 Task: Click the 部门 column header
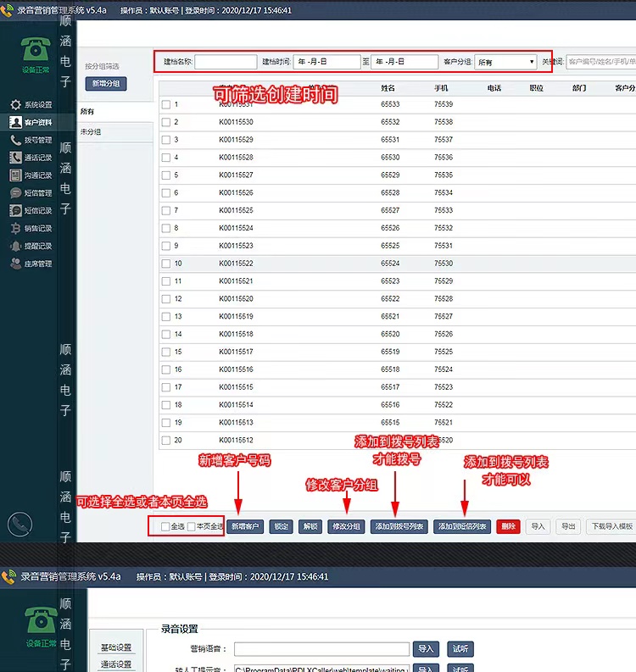pyautogui.click(x=579, y=88)
